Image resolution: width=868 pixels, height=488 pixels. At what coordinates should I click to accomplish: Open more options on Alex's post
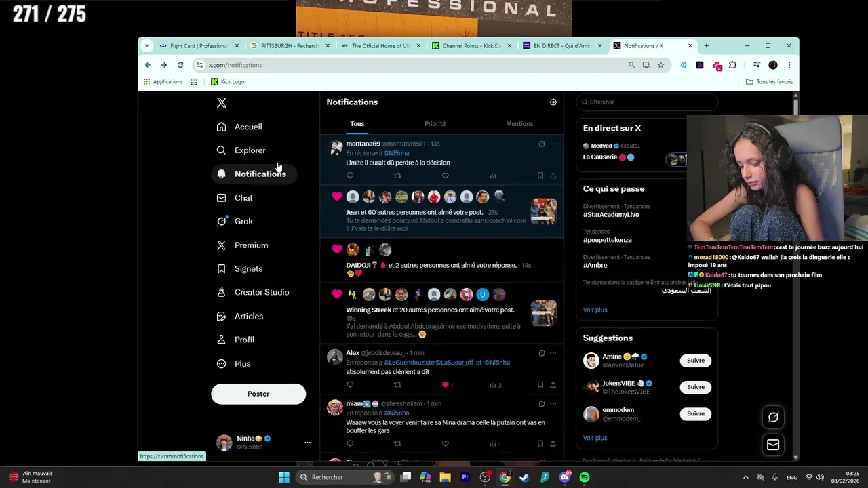(553, 353)
